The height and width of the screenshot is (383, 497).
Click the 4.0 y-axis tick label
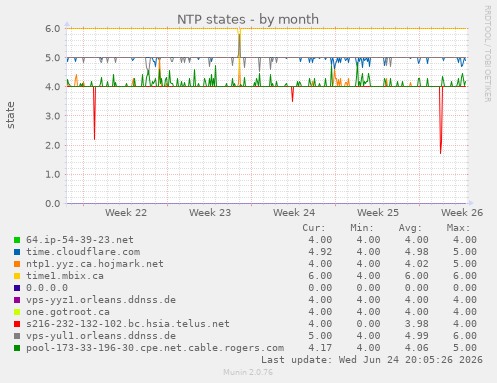pyautogui.click(x=53, y=87)
